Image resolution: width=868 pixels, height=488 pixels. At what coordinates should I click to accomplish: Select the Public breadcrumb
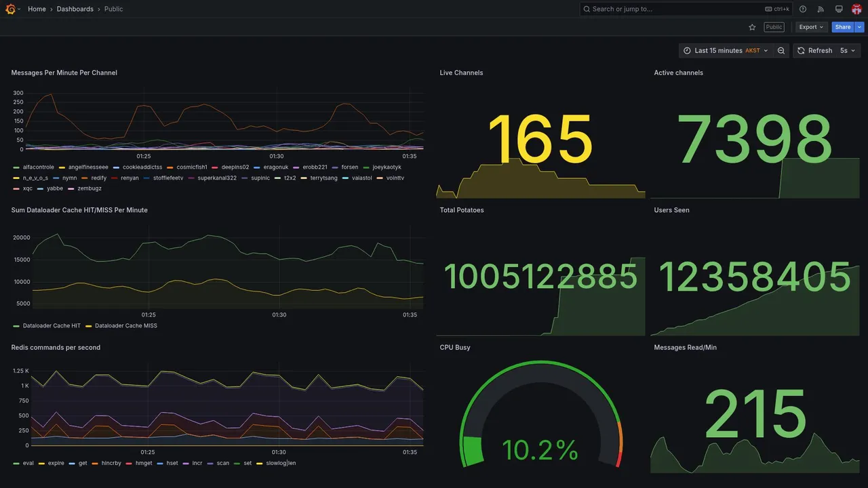tap(114, 9)
